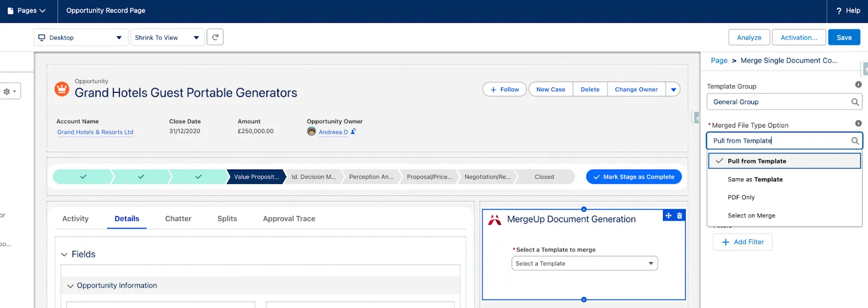Click the Merged File Type Option info icon
The height and width of the screenshot is (308, 868).
858,124
